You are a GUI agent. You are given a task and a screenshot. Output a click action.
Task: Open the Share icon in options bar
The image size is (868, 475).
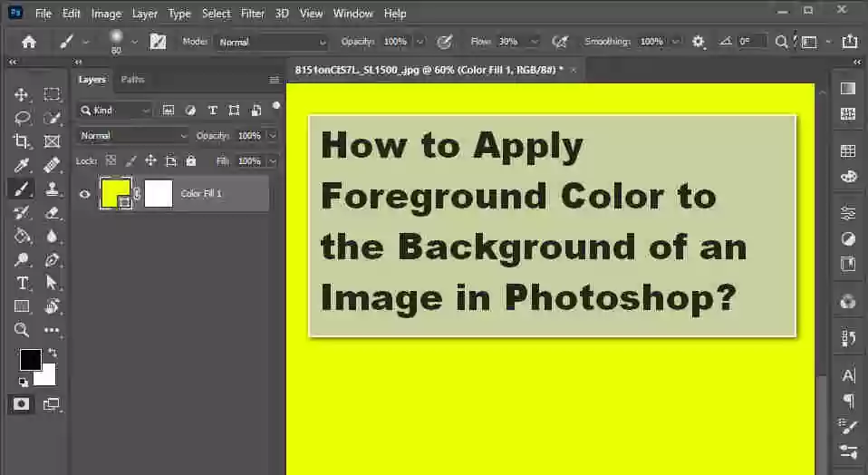[x=850, y=42]
